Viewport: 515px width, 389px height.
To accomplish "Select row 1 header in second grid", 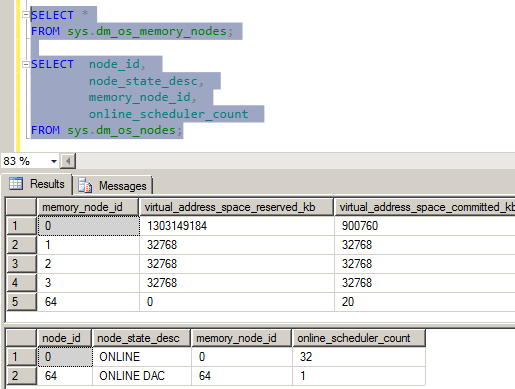I will point(21,357).
